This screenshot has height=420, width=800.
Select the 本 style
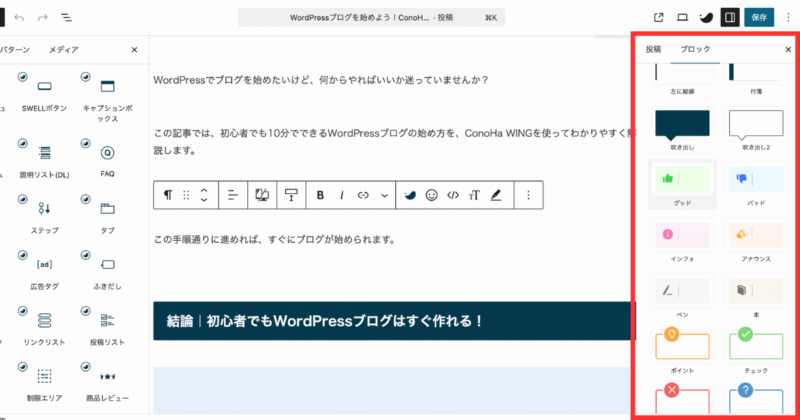tap(756, 297)
